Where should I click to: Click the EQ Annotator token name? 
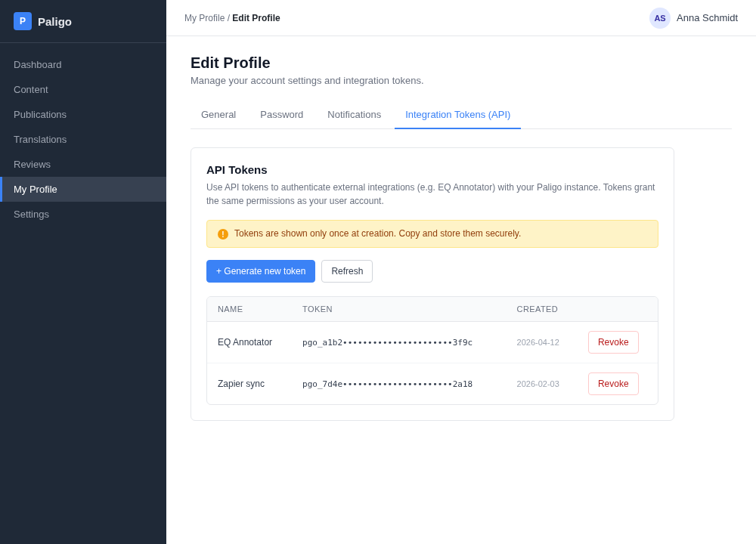click(245, 342)
